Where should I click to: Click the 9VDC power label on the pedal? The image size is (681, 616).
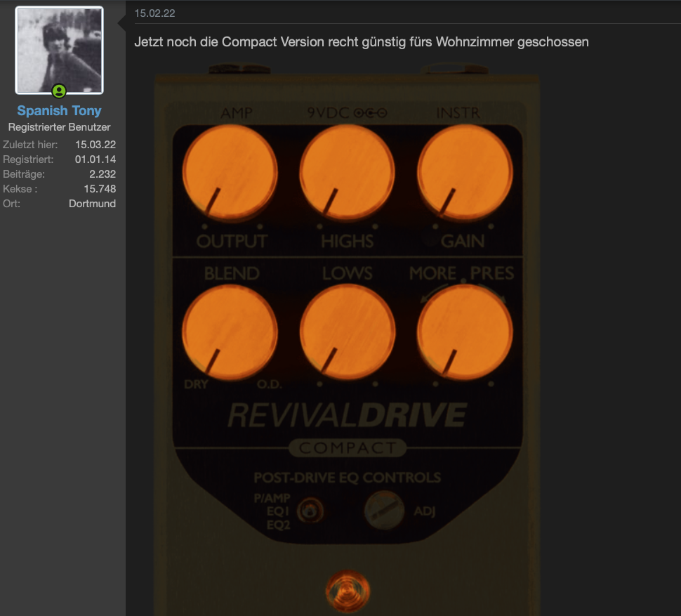(x=347, y=113)
